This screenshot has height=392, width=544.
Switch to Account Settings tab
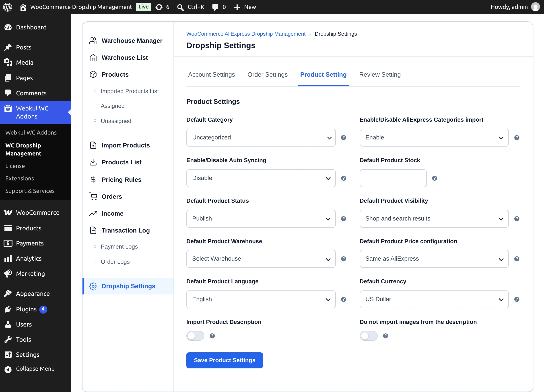pos(211,75)
